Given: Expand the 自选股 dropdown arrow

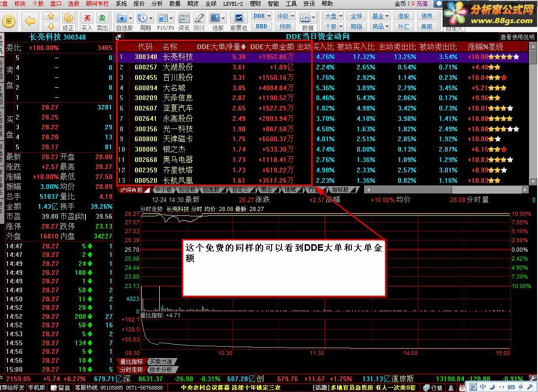Looking at the screenshot, I should (130, 18).
